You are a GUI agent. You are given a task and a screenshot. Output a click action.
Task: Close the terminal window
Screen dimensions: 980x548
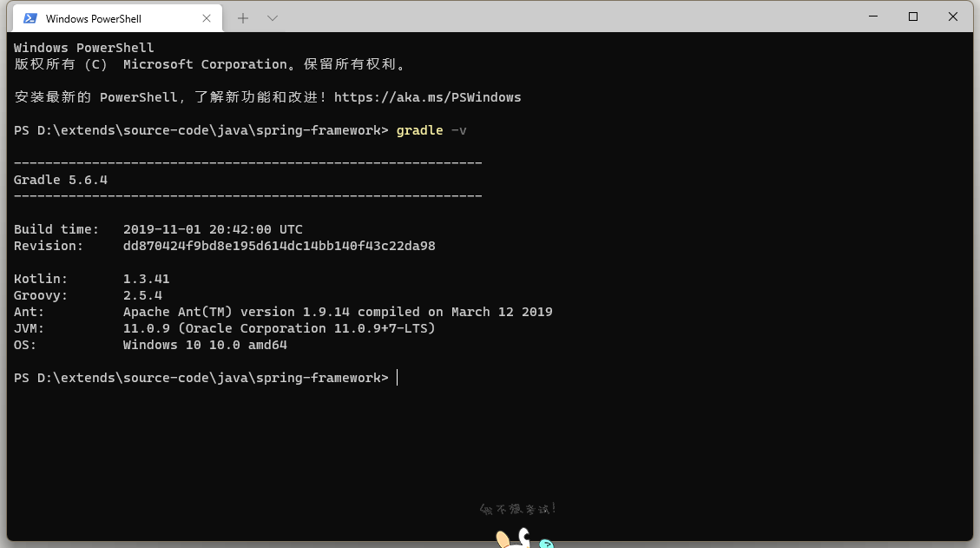point(952,17)
